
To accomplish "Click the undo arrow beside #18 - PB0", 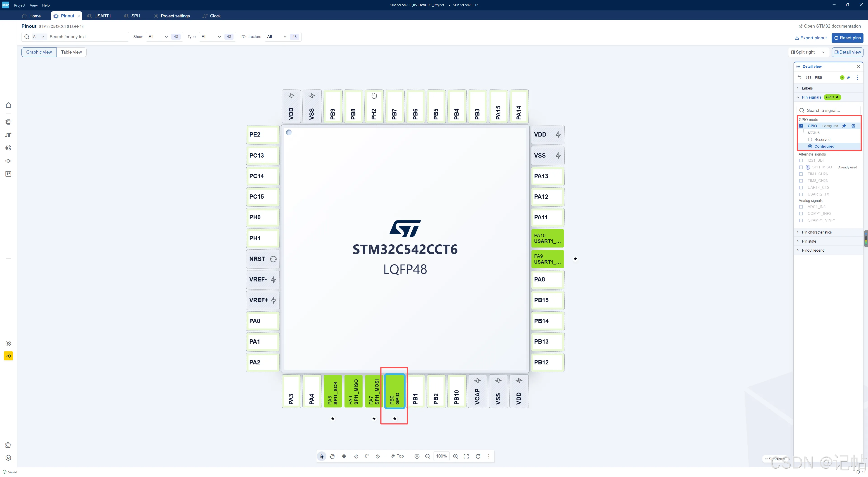I will [799, 78].
